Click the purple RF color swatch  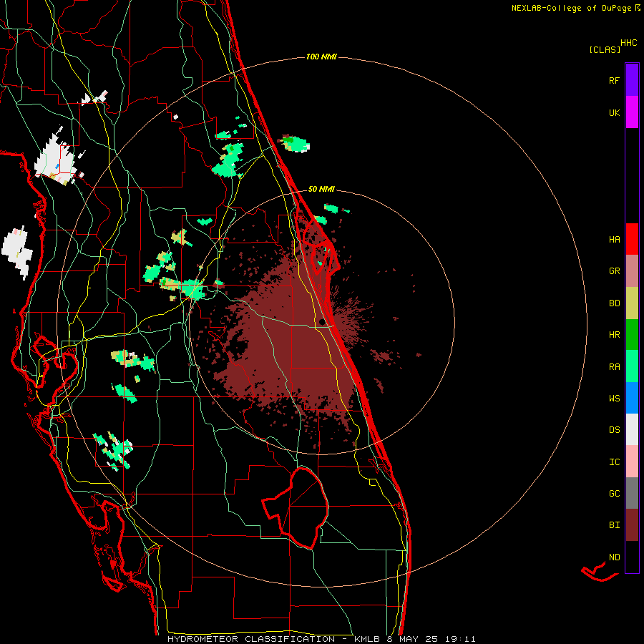(x=632, y=79)
